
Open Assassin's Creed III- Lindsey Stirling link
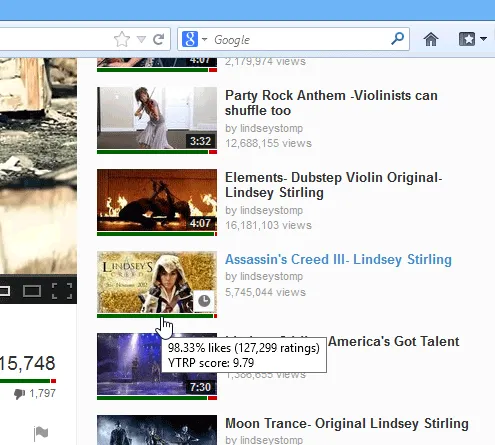(338, 259)
